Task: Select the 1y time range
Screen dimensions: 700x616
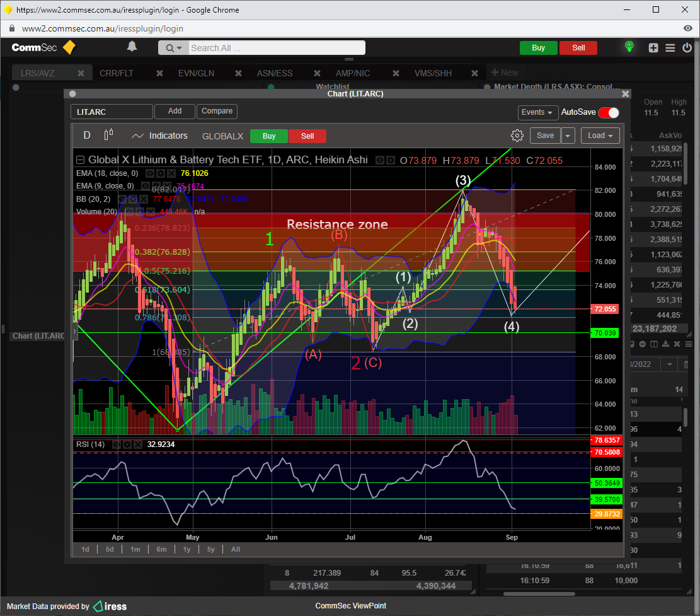Action: [x=186, y=549]
